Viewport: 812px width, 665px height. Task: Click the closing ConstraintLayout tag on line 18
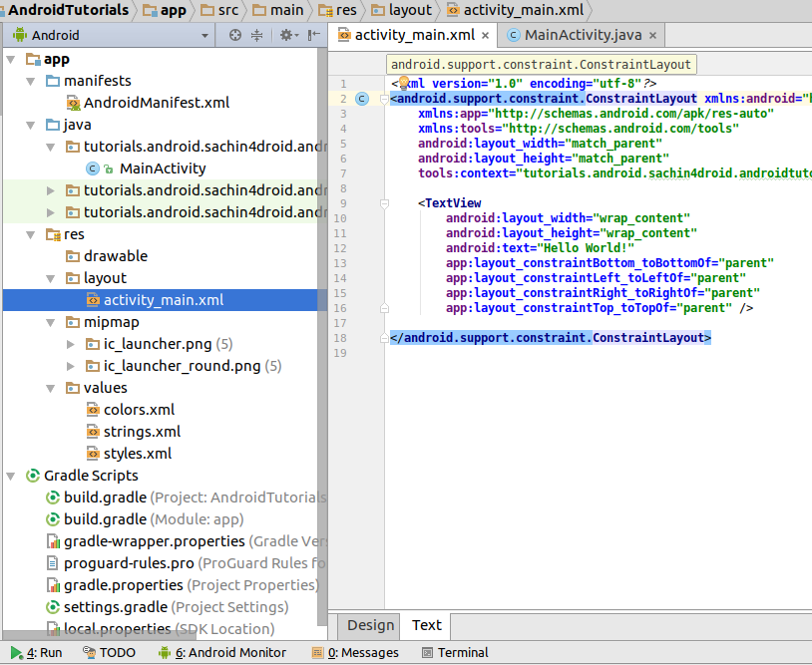(x=551, y=338)
